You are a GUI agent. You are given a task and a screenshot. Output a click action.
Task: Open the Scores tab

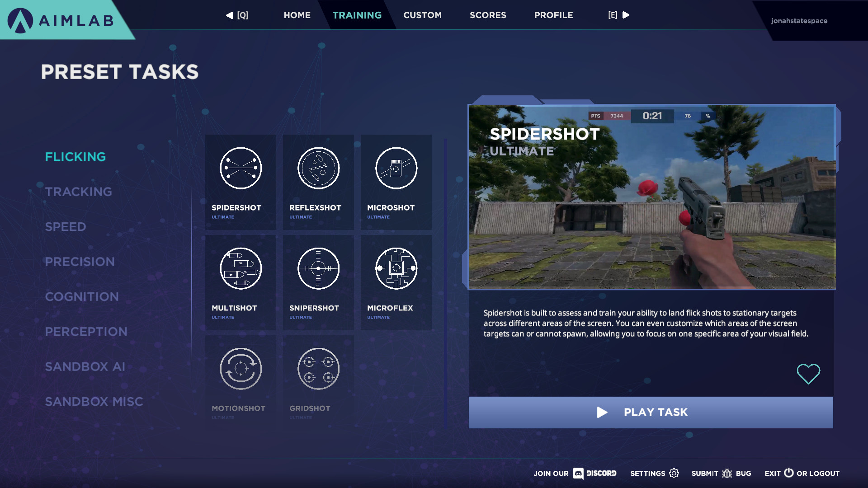tap(488, 15)
